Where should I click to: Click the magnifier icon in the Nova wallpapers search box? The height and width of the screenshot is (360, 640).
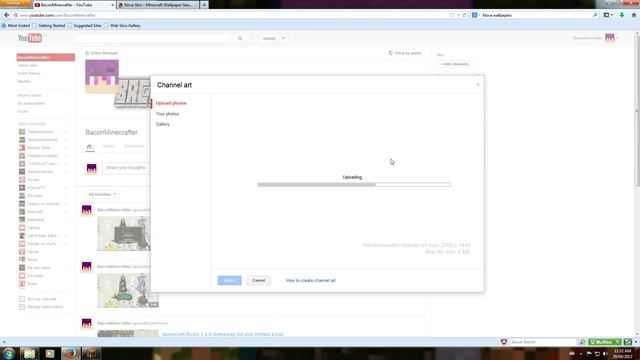coord(595,15)
